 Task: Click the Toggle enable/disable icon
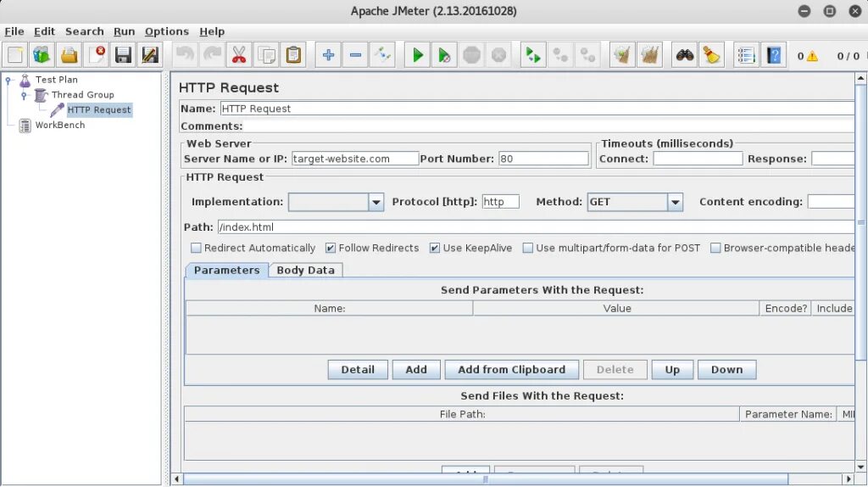tap(382, 55)
